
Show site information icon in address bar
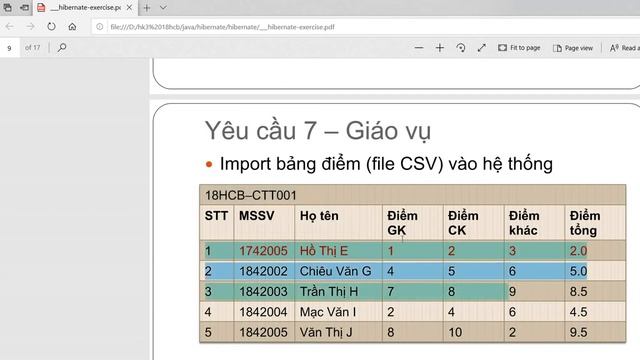point(100,27)
